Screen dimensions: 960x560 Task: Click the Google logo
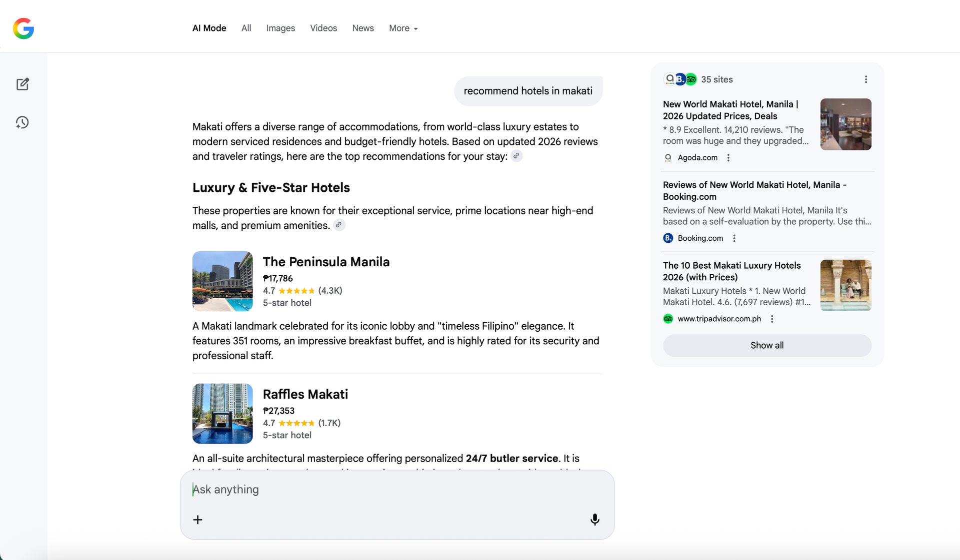tap(23, 28)
